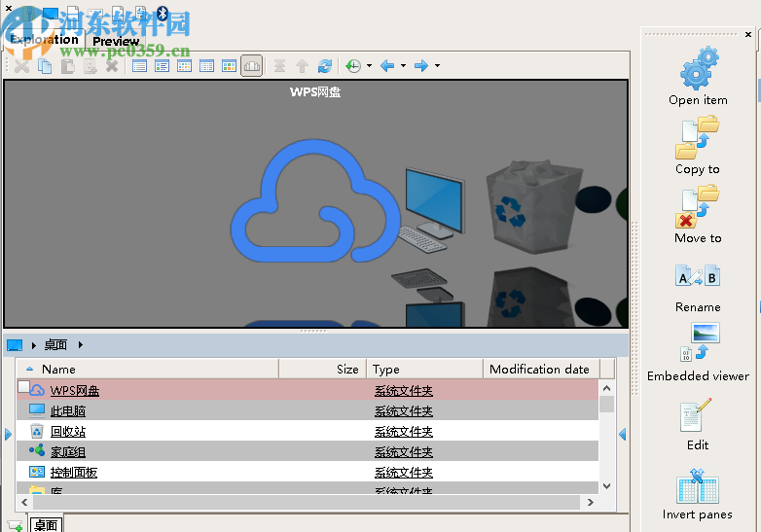Click the horizontal scrollbar track

point(307,503)
